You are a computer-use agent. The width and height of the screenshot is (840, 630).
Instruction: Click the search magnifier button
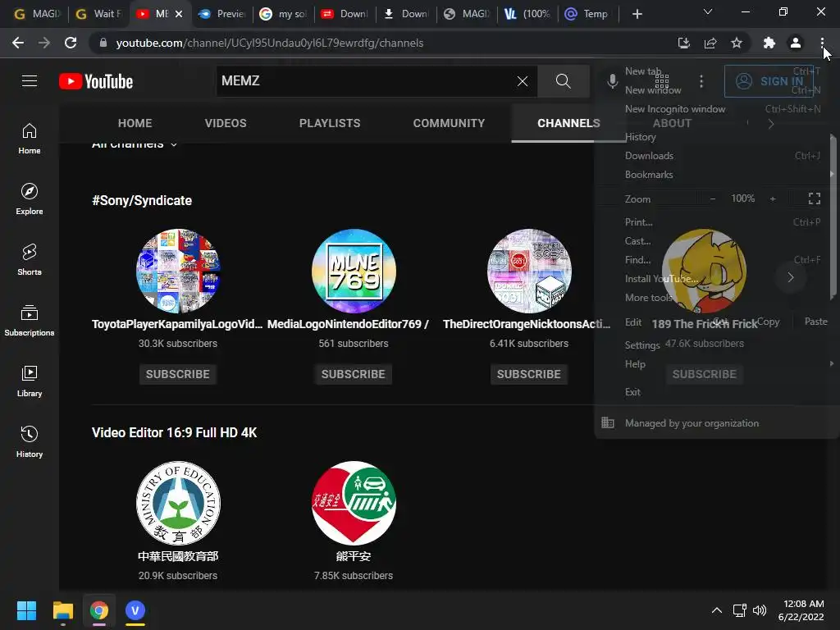click(x=563, y=81)
